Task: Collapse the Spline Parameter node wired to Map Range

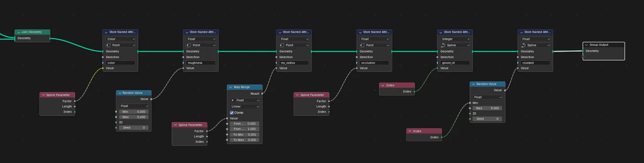Action: click(x=176, y=125)
